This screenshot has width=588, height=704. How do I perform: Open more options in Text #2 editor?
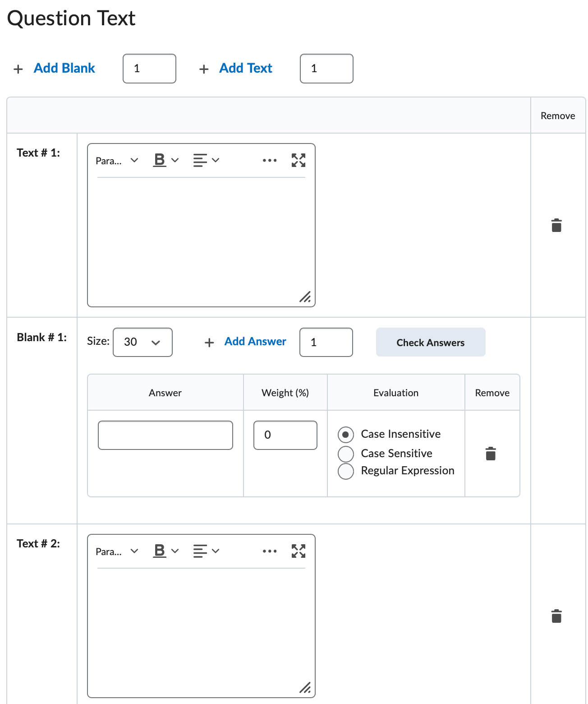point(269,551)
